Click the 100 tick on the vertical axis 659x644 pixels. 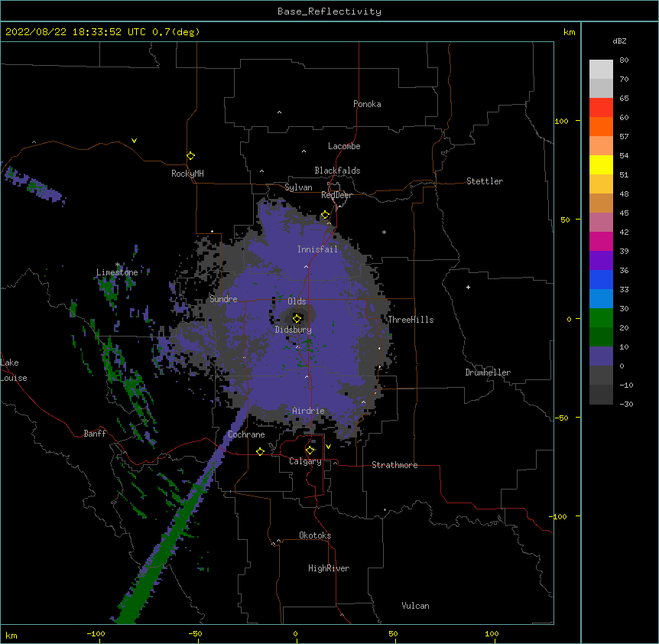tap(561, 121)
